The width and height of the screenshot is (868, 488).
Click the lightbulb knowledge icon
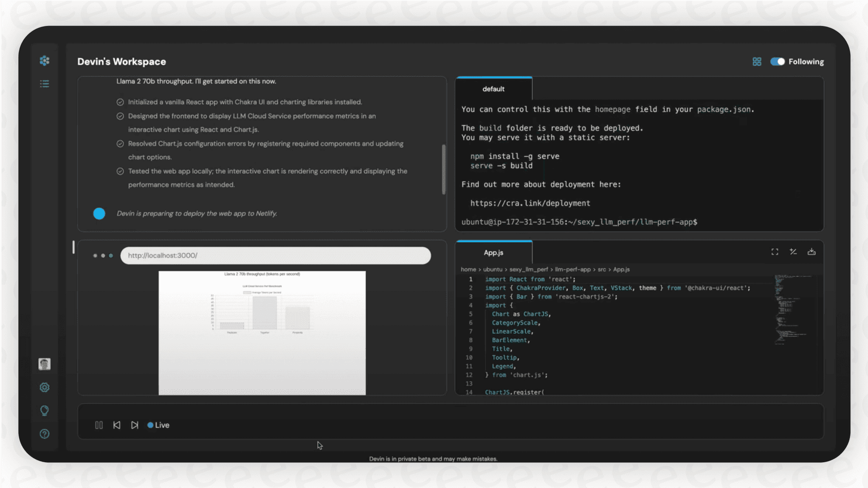44,410
